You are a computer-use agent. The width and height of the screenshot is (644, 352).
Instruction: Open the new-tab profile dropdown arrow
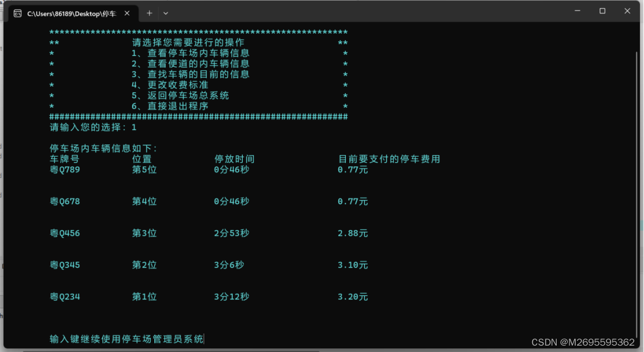[165, 13]
